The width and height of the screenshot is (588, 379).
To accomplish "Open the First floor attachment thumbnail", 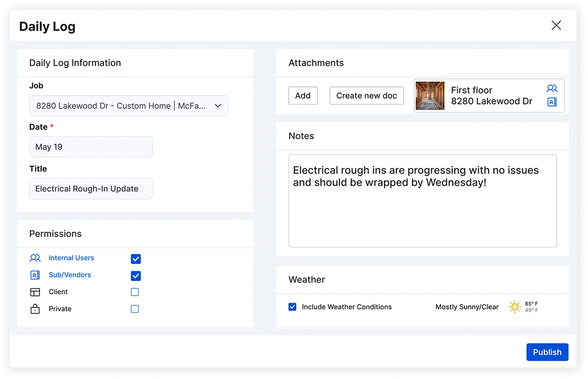I will coord(430,96).
